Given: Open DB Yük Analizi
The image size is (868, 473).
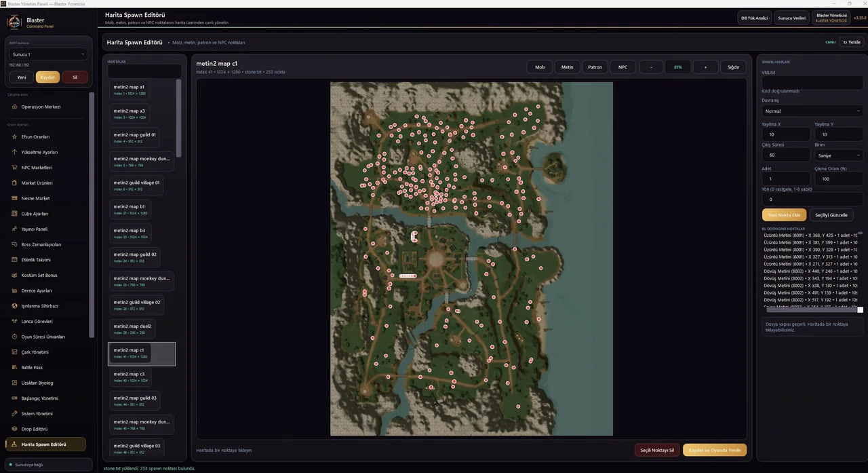Looking at the screenshot, I should [754, 18].
